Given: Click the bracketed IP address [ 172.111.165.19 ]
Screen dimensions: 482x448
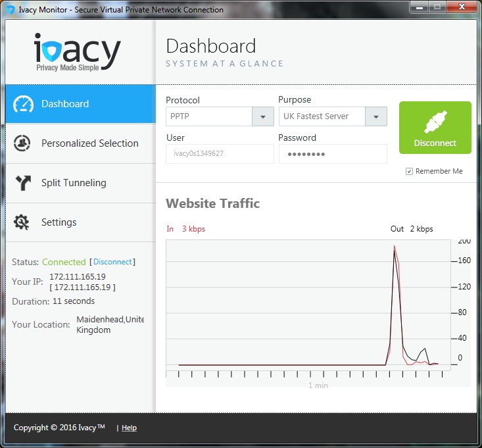Looking at the screenshot, I should [82, 287].
